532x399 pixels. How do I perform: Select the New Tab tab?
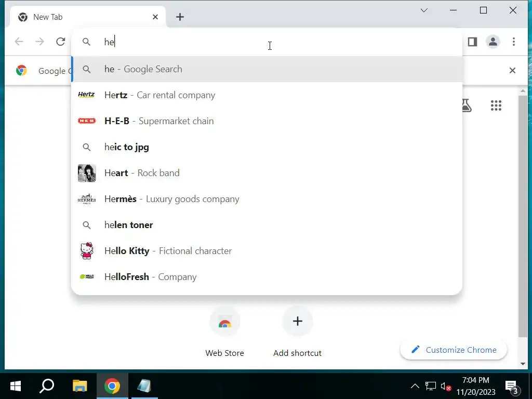pos(88,17)
